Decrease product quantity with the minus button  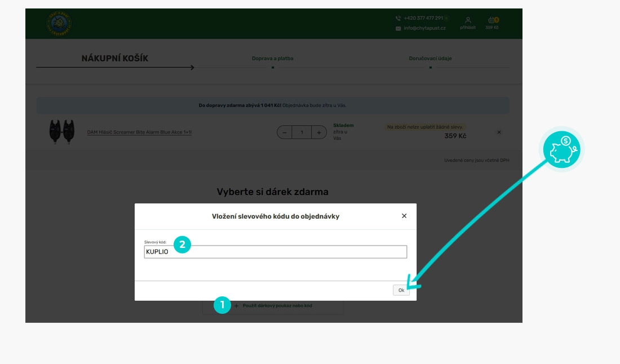[x=285, y=132]
